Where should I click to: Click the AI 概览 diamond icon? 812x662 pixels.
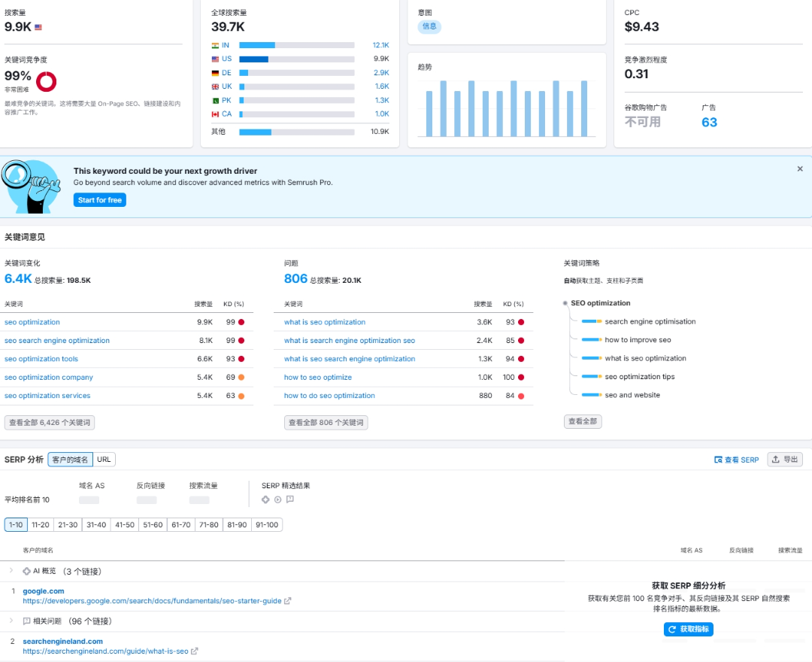click(28, 570)
